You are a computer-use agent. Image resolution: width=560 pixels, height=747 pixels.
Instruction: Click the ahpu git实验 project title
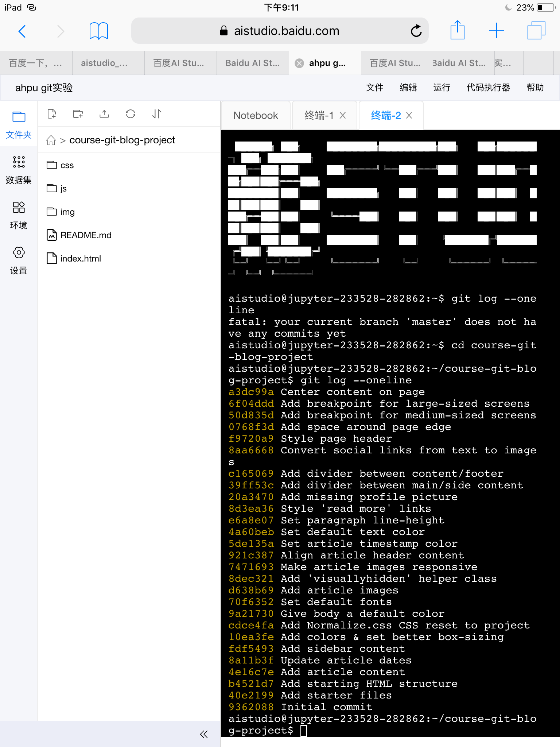tap(44, 88)
